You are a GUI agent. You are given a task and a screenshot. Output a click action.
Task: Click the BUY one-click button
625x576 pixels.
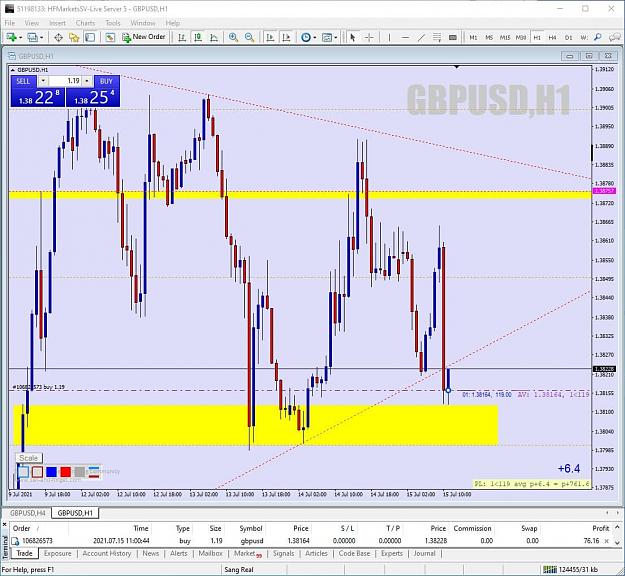point(106,81)
